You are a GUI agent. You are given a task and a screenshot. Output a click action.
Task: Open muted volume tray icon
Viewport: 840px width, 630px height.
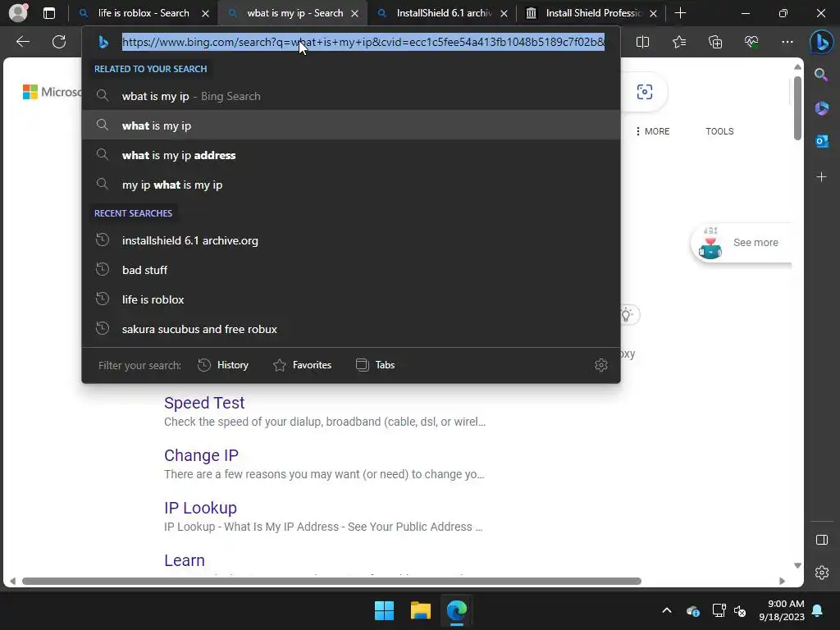pyautogui.click(x=740, y=610)
